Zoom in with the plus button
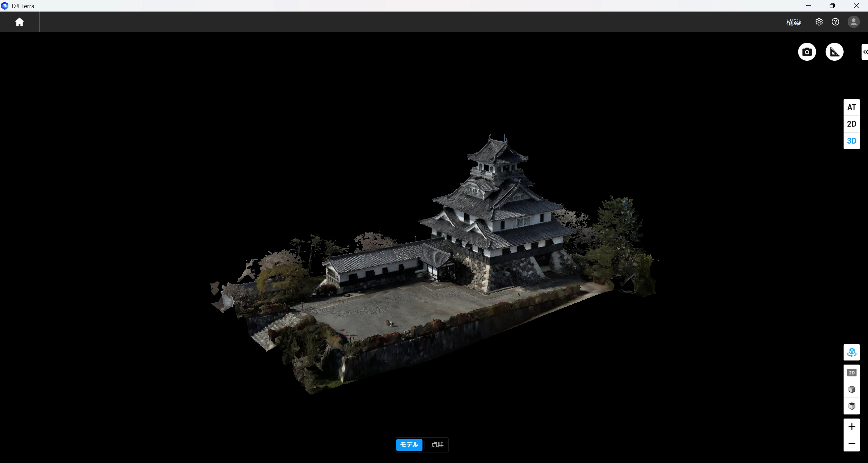 [851, 427]
